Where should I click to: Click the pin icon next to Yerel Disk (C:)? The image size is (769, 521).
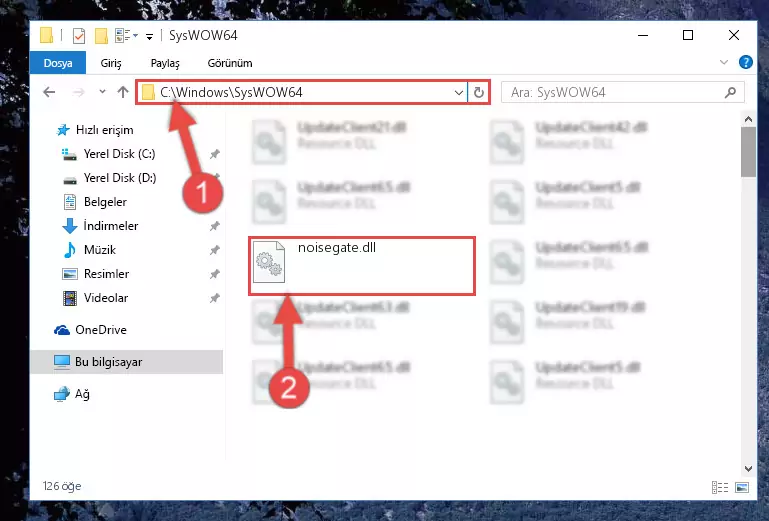(x=214, y=154)
